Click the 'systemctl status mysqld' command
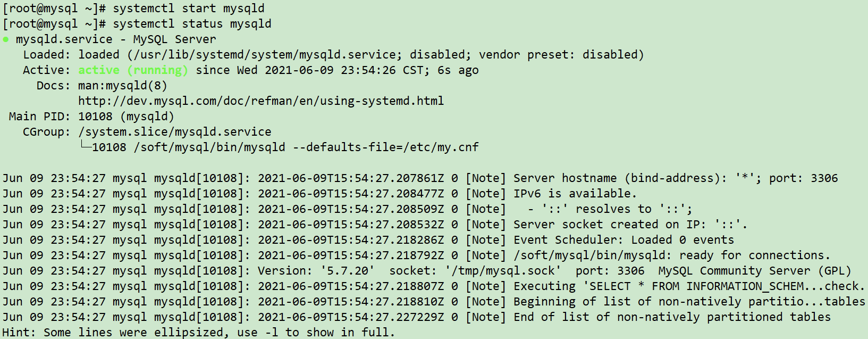The width and height of the screenshot is (868, 339). click(192, 24)
